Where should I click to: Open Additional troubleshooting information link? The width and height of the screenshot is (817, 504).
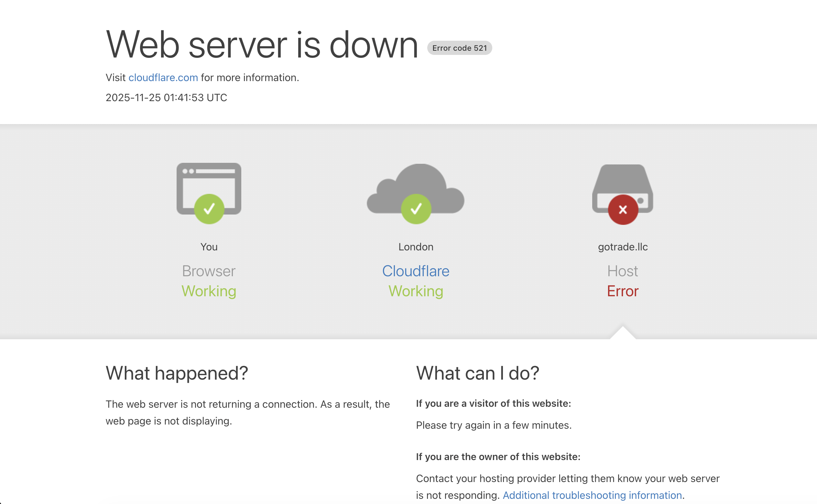[592, 495]
